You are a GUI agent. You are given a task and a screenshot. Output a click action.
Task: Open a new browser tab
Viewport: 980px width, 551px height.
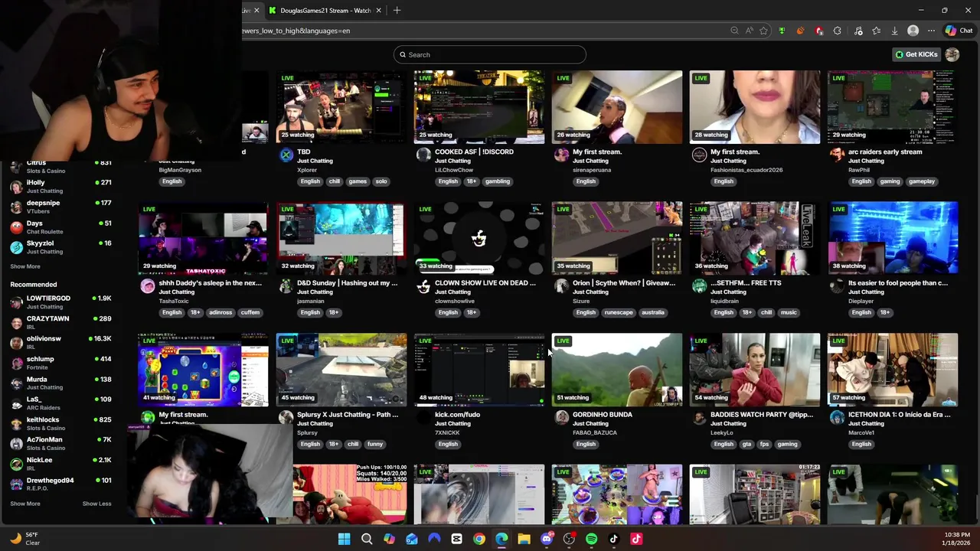[397, 10]
